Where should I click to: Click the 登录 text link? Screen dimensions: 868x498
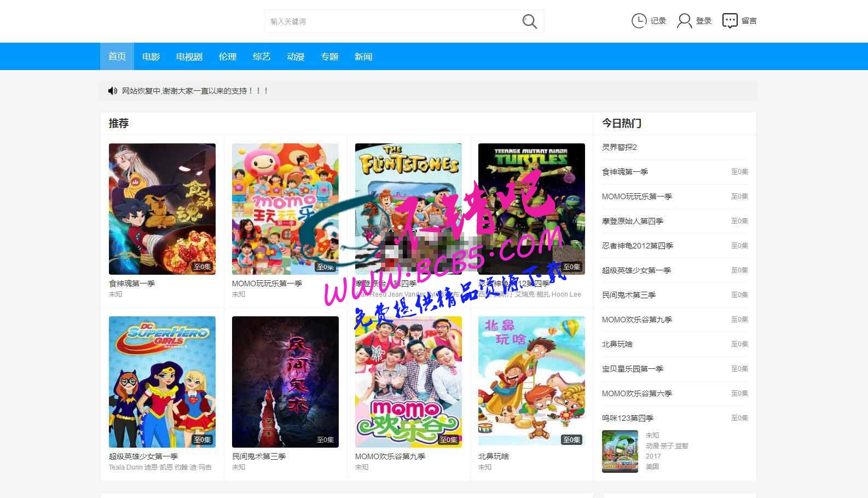[x=704, y=21]
